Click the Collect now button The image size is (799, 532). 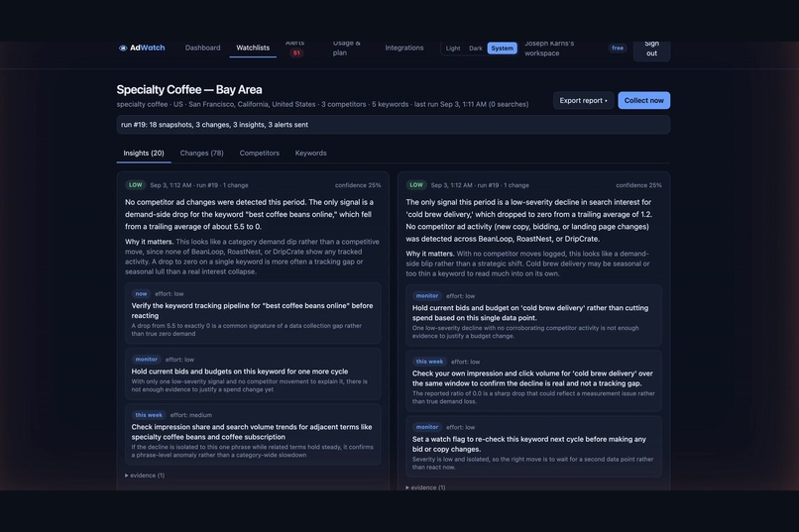pos(644,100)
